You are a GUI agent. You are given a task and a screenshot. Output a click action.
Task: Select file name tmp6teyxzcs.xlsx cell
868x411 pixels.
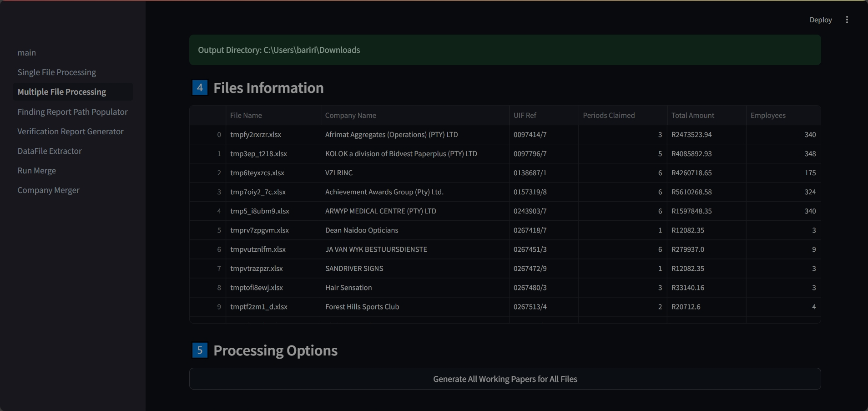[273, 173]
